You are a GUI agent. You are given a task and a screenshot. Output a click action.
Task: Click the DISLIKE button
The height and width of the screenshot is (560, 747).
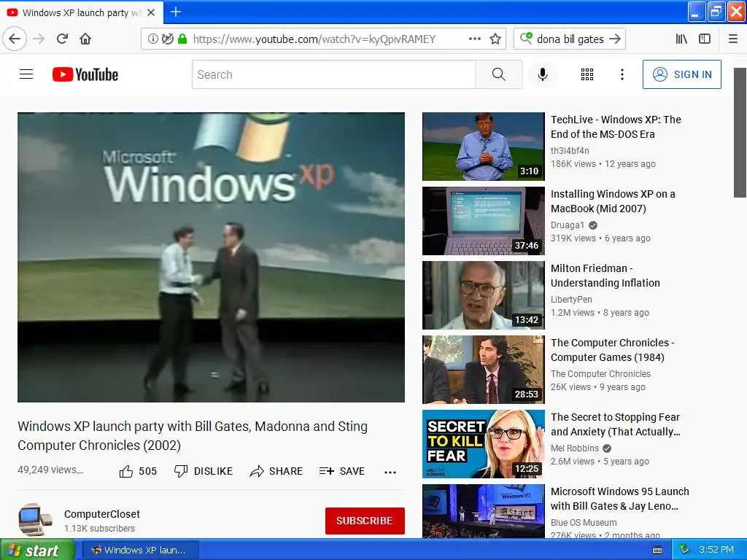click(204, 471)
